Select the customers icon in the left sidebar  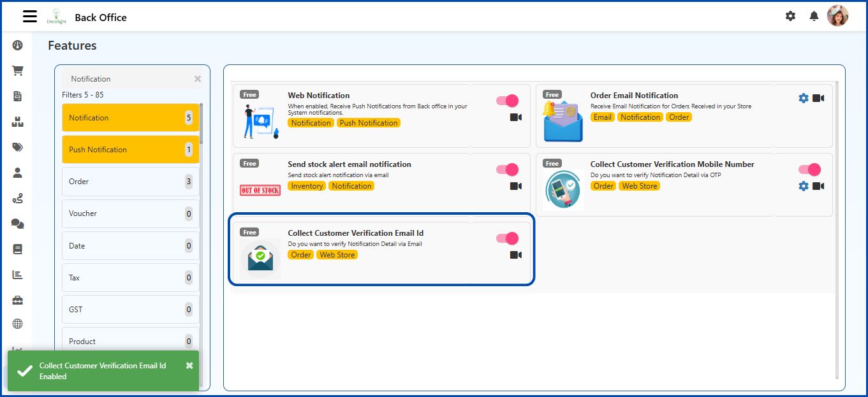(x=17, y=172)
